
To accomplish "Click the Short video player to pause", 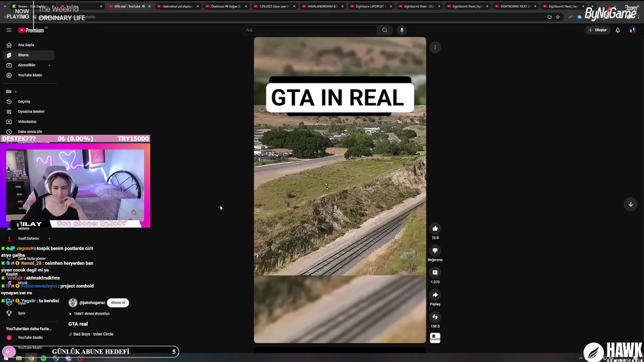I will pos(340,190).
